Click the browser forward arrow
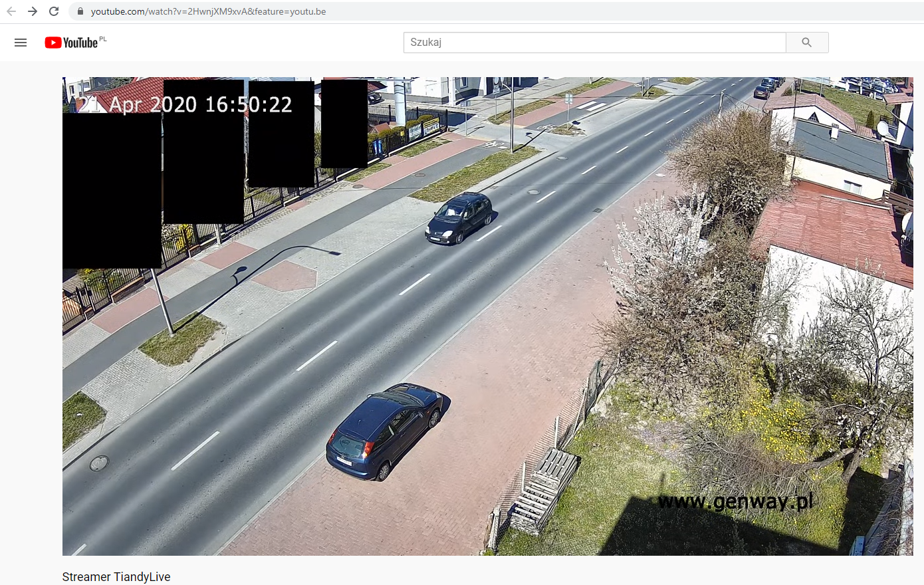The image size is (924, 585). (33, 11)
